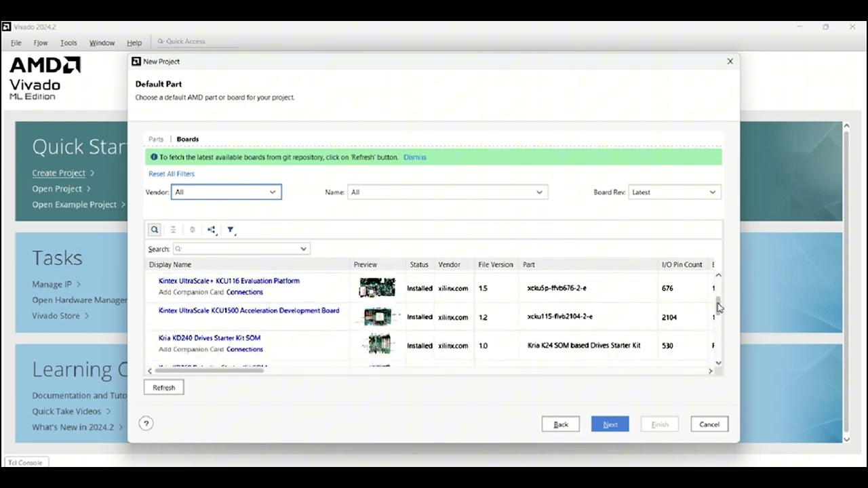Expand the Search field history dropdown
Image resolution: width=868 pixels, height=488 pixels.
coord(303,249)
